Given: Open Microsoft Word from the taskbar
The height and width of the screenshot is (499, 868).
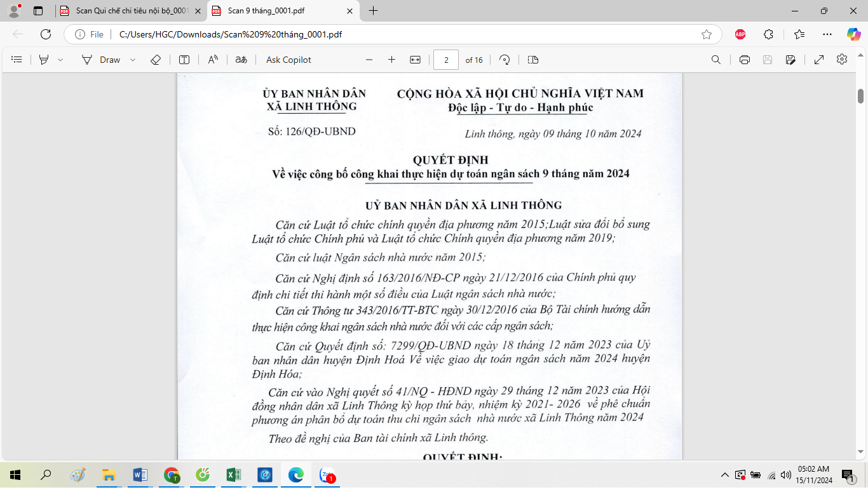Looking at the screenshot, I should (x=140, y=474).
